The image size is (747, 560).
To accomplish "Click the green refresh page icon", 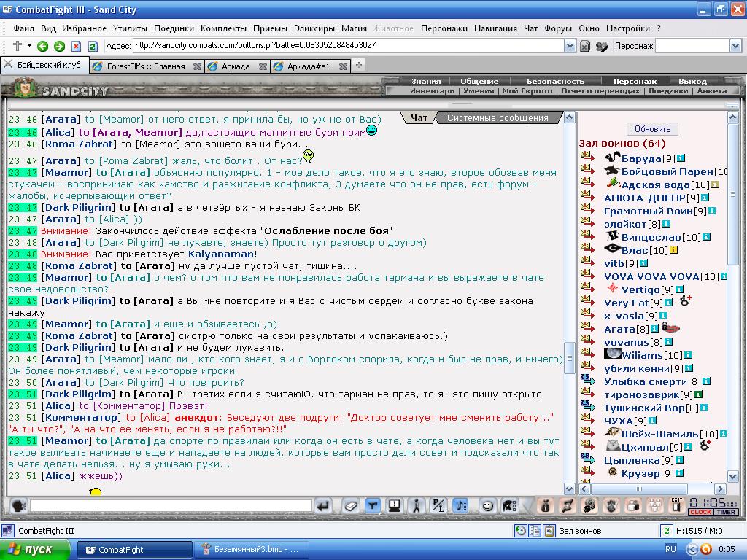I will 93,46.
